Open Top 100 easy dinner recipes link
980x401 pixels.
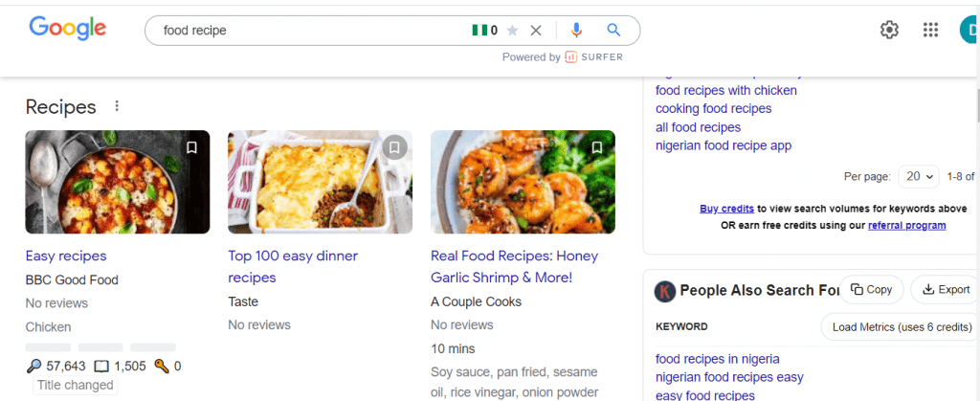pos(293,267)
